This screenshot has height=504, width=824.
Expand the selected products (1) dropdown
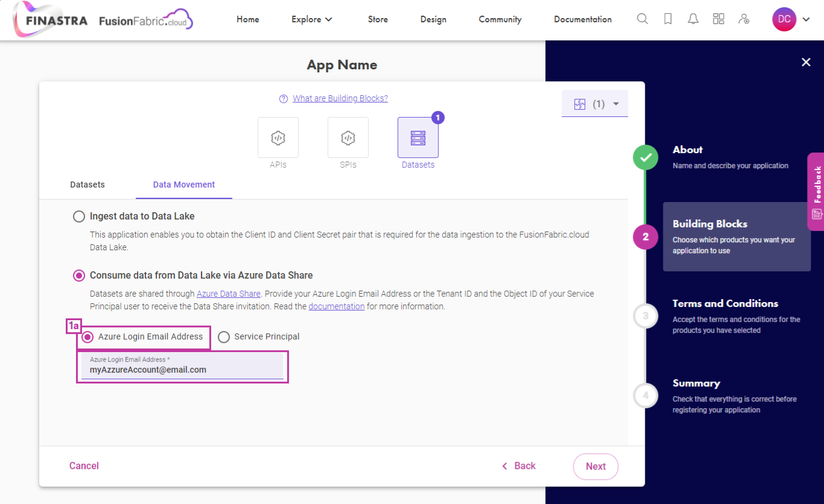pyautogui.click(x=595, y=104)
